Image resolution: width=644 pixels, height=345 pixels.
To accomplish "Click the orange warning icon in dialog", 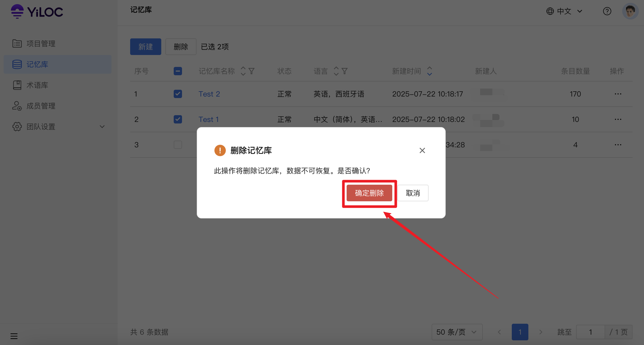I will [x=220, y=150].
